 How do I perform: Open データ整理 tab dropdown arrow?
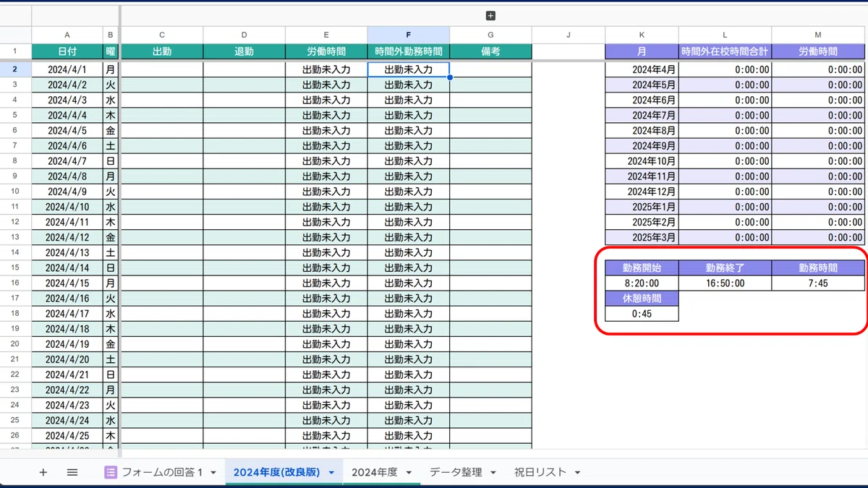pyautogui.click(x=493, y=473)
